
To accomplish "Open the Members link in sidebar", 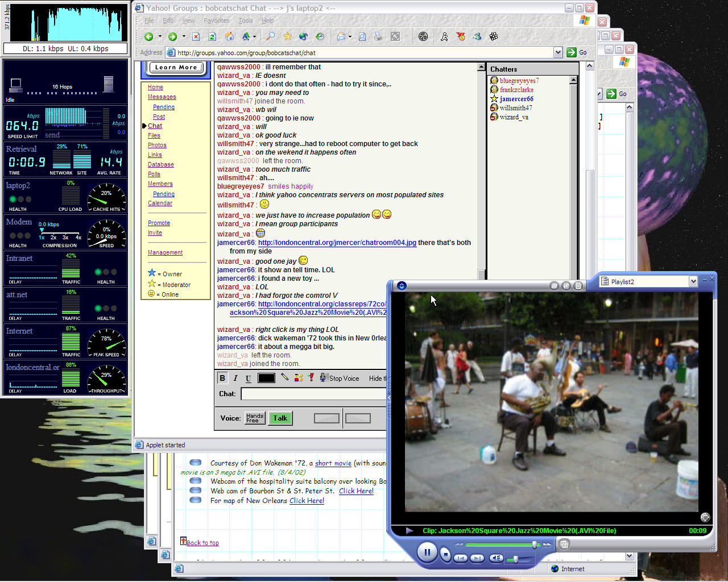I will click(160, 184).
